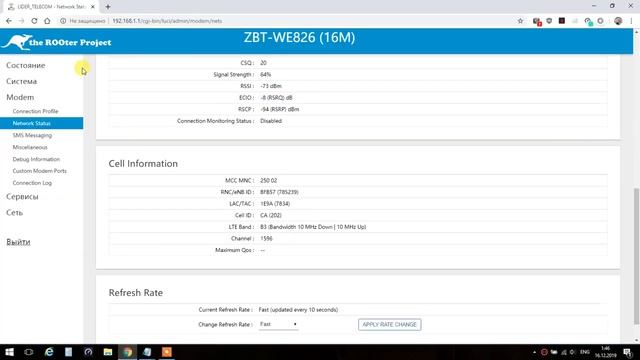Viewport: 640px width, 360px height.
Task: Select the Network Status page
Action: (x=41, y=123)
